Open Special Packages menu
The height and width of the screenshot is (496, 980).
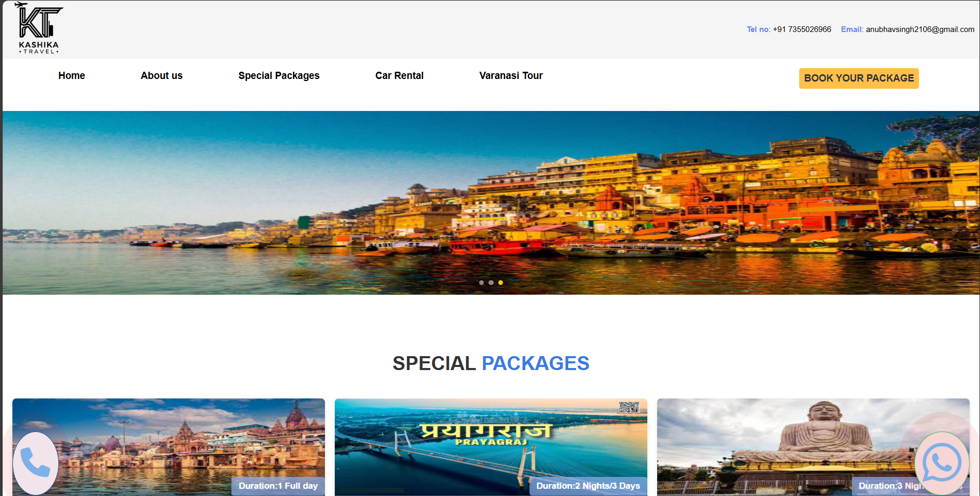click(x=279, y=75)
